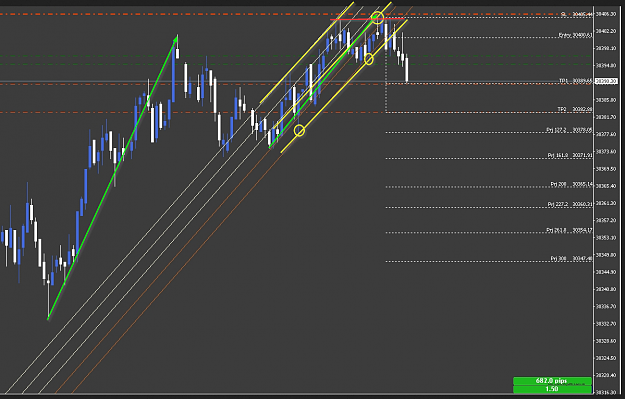The height and width of the screenshot is (399, 625).
Task: Click the Prj 127.2 projection label
Action: pyautogui.click(x=569, y=130)
